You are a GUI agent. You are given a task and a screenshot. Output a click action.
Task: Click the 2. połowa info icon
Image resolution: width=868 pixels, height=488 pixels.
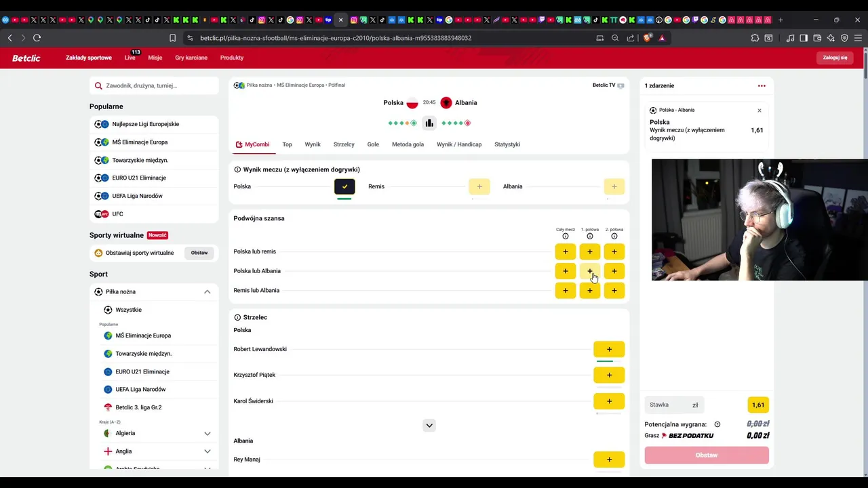click(x=614, y=237)
